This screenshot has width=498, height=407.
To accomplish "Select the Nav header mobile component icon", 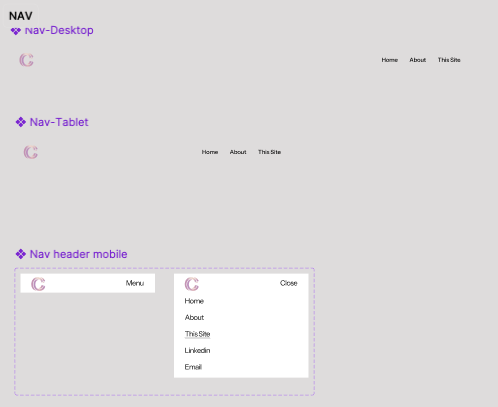I will click(x=21, y=254).
